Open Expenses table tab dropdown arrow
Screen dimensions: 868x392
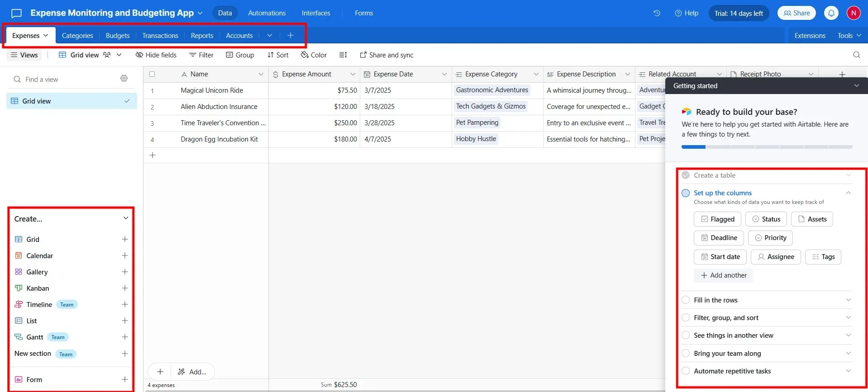46,35
